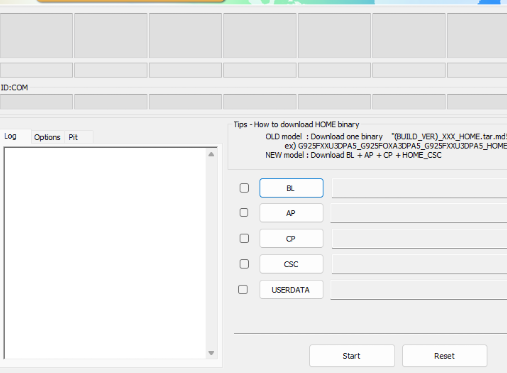The image size is (507, 373).
Task: Click the NEW model download instruction text
Action: coord(353,155)
